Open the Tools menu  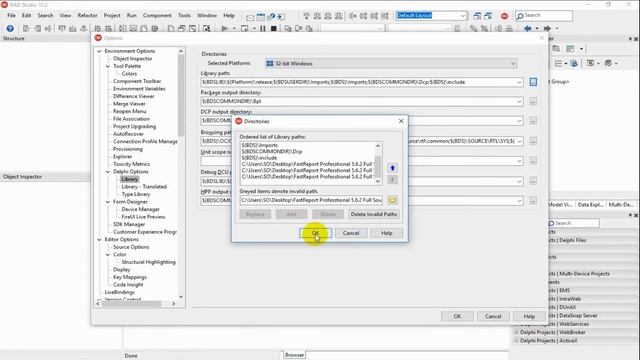[184, 16]
